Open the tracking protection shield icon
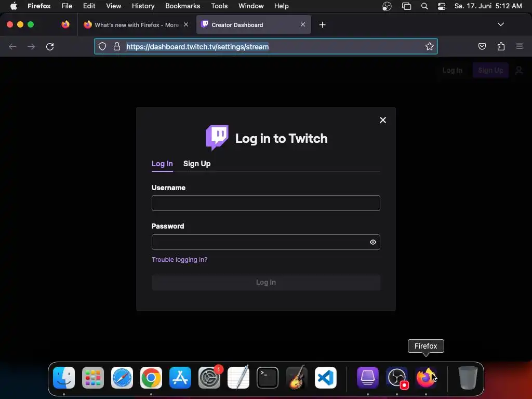Image resolution: width=532 pixels, height=399 pixels. (102, 46)
